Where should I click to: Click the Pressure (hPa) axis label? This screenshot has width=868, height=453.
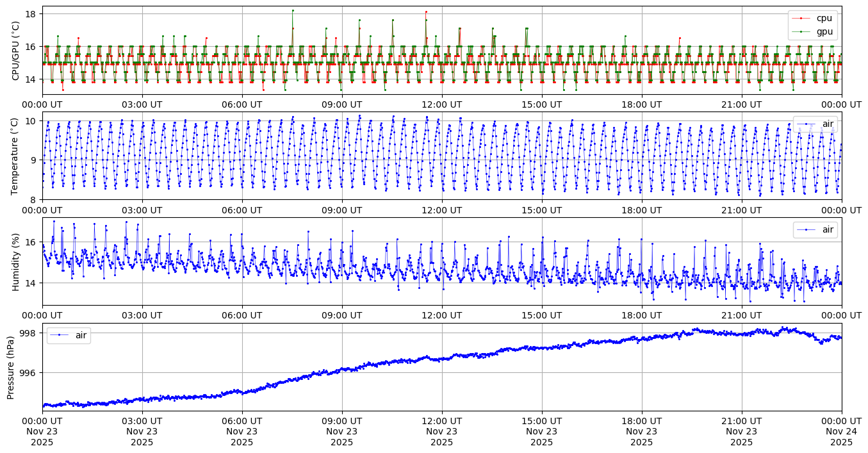[11, 367]
